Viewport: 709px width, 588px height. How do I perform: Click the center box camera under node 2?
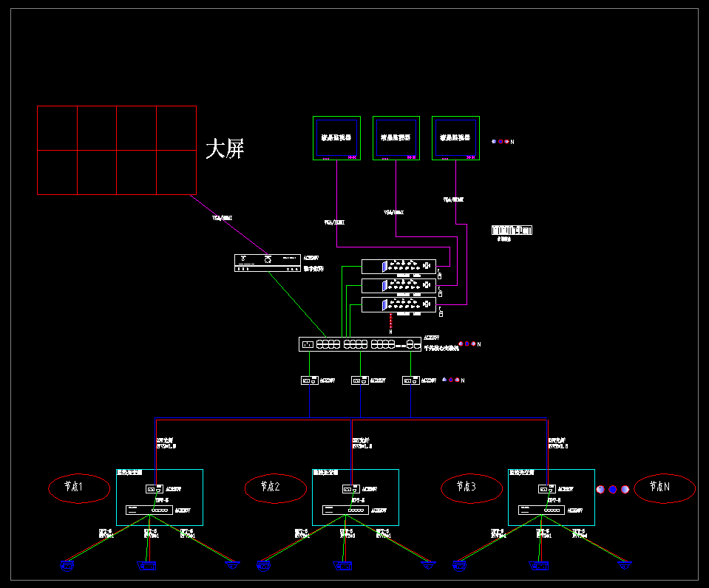coord(342,566)
